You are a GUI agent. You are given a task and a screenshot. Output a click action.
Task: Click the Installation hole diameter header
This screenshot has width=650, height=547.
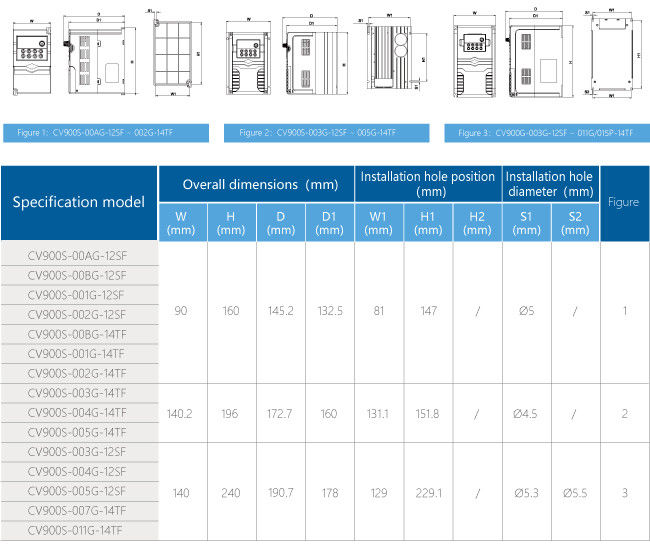pyautogui.click(x=550, y=184)
